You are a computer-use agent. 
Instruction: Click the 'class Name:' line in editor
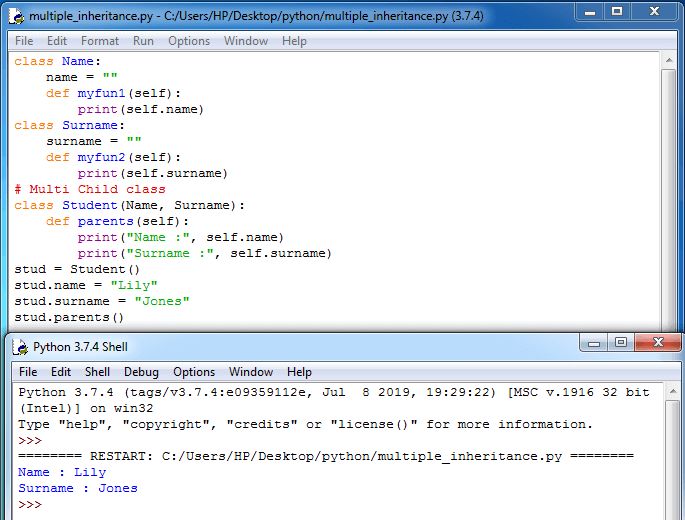click(57, 61)
